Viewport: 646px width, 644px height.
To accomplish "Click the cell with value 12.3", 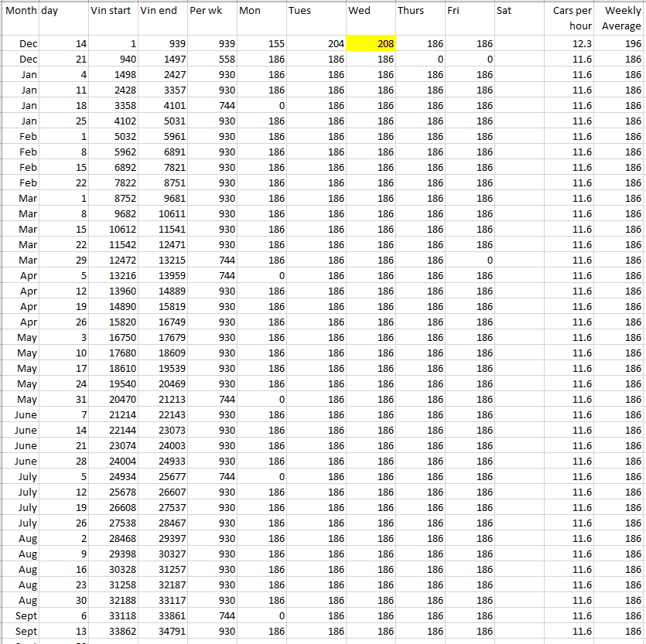I will pos(569,43).
